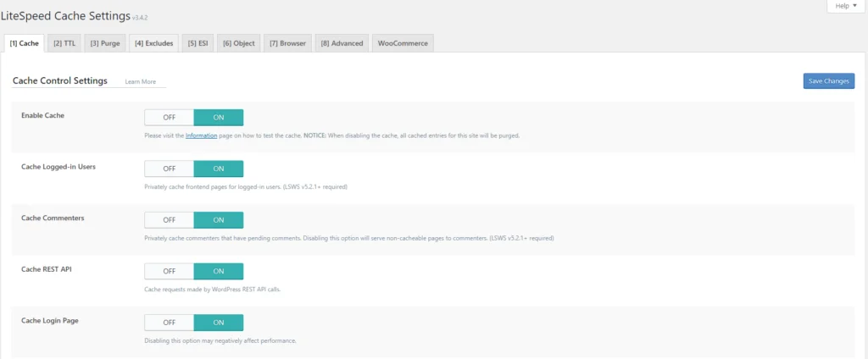Click the Save Changes button
Screen dimensions: 868x359
[x=829, y=80]
